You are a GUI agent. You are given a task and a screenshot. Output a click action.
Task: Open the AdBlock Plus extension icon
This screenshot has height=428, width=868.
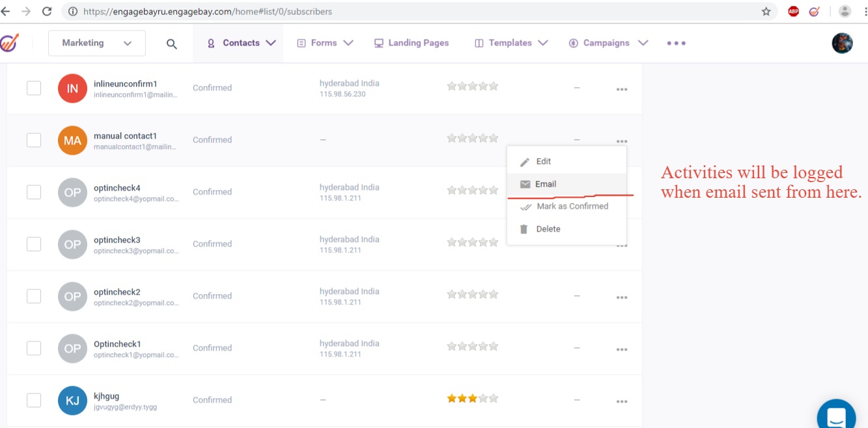click(x=793, y=12)
